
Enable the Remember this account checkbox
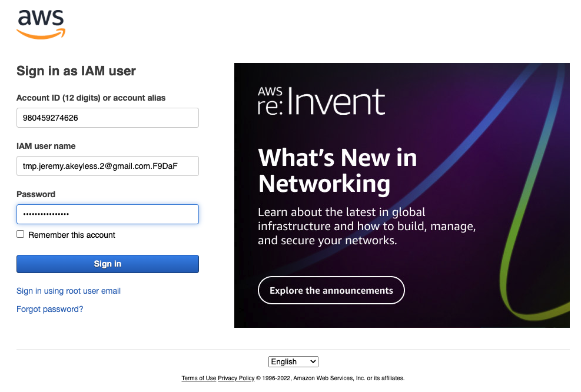pos(21,234)
